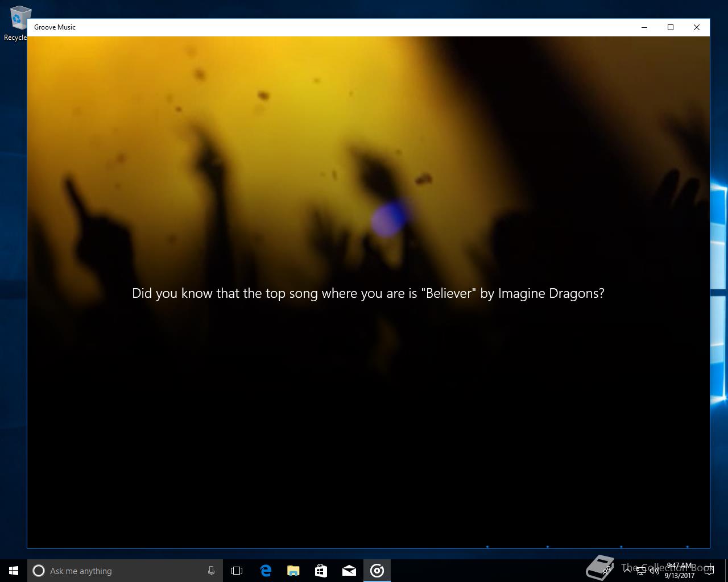Focus the 'Ask me anything' search box
The image size is (728, 582).
pyautogui.click(x=125, y=571)
